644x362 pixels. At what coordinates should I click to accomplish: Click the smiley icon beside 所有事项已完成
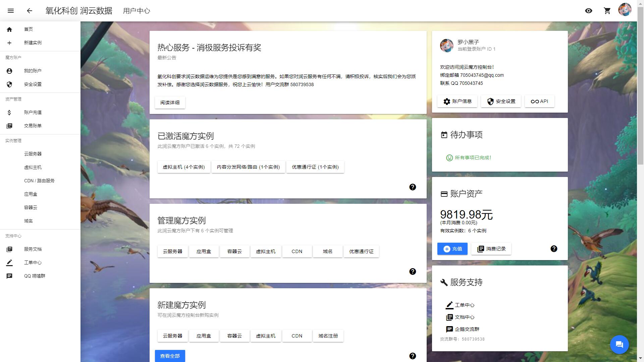point(449,158)
